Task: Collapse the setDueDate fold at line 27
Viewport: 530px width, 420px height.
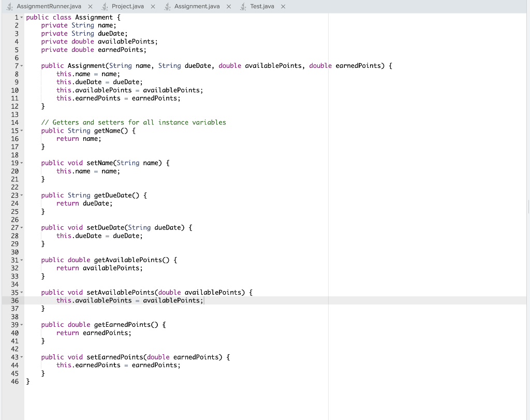Action: point(22,227)
